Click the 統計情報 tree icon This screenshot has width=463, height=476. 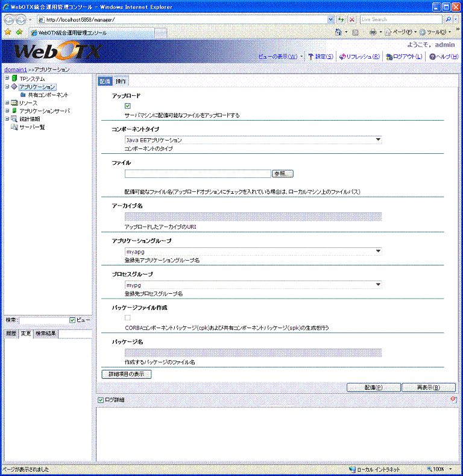(x=14, y=119)
